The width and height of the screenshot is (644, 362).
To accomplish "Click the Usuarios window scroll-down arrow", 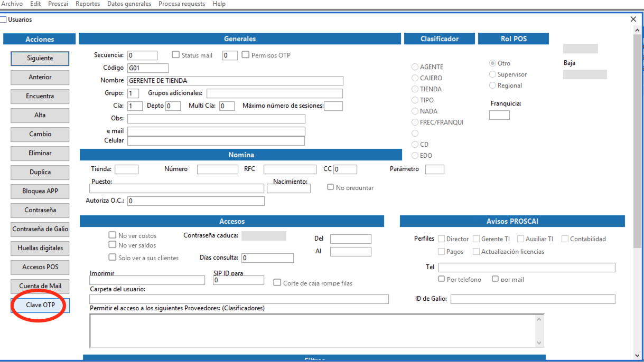I will [x=638, y=356].
